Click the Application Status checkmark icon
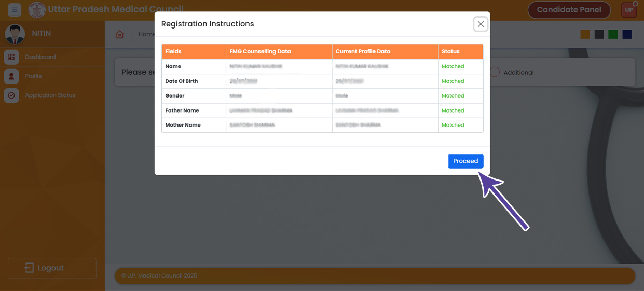Image resolution: width=644 pixels, height=291 pixels. coord(11,95)
